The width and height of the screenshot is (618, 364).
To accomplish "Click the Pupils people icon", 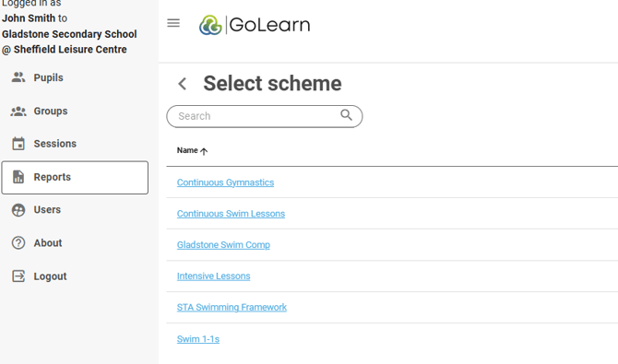I will [x=18, y=77].
